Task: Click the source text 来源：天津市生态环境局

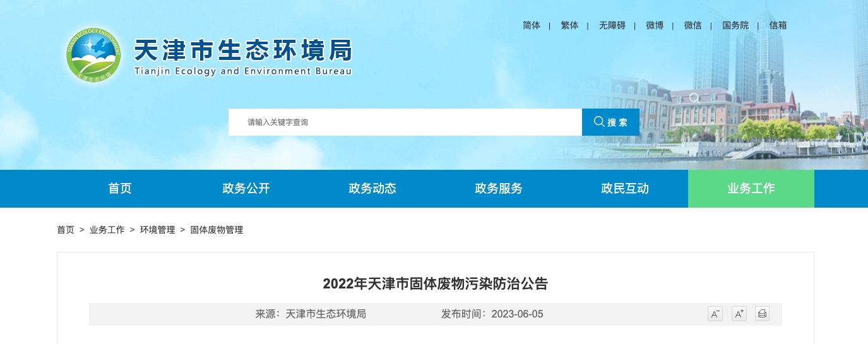Action: point(311,314)
